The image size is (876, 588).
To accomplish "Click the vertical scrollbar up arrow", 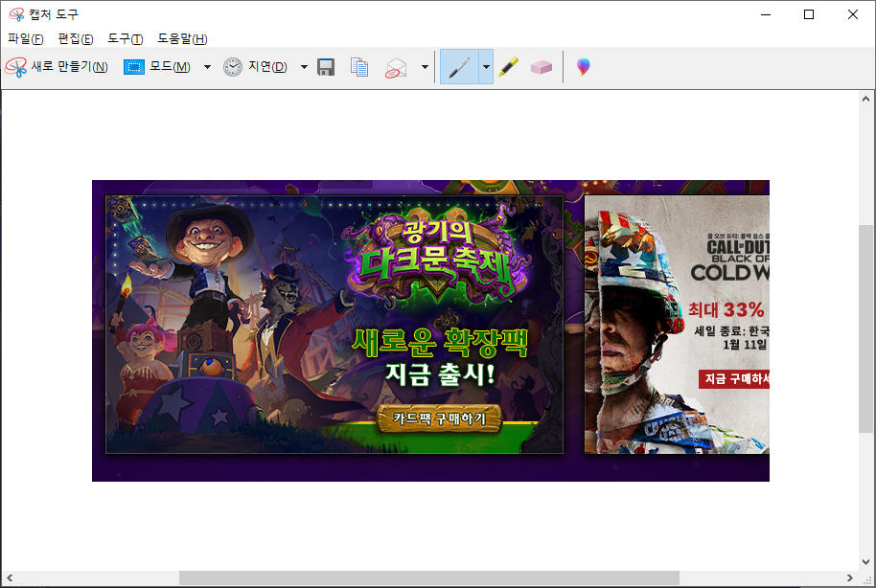I will pos(866,99).
